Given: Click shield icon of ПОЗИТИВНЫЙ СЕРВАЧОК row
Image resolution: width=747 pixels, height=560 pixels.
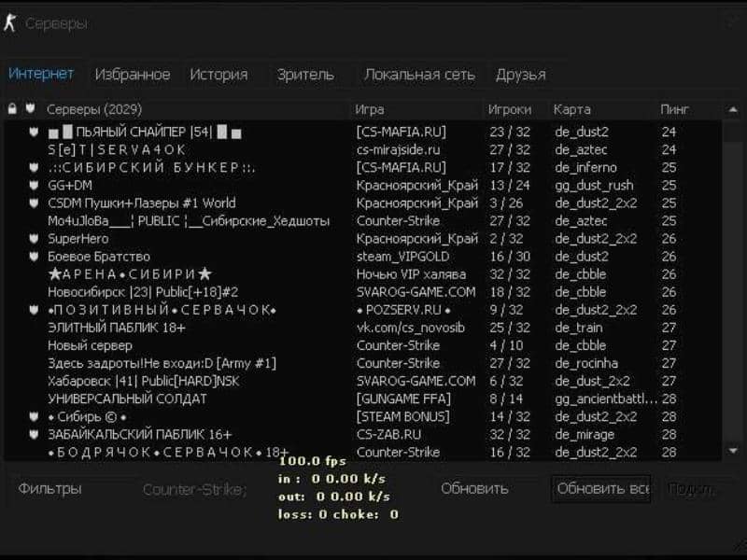Looking at the screenshot, I should 34,310.
